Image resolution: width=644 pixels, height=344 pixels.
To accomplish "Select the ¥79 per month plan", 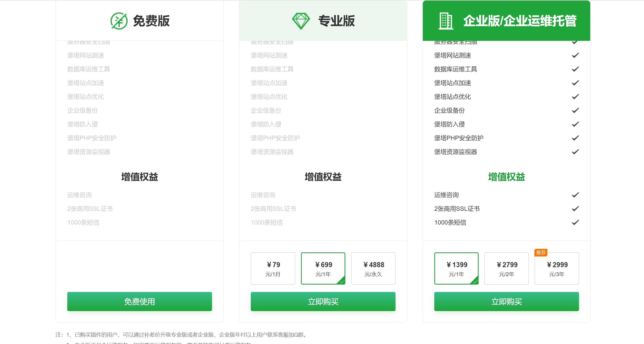I will [273, 268].
